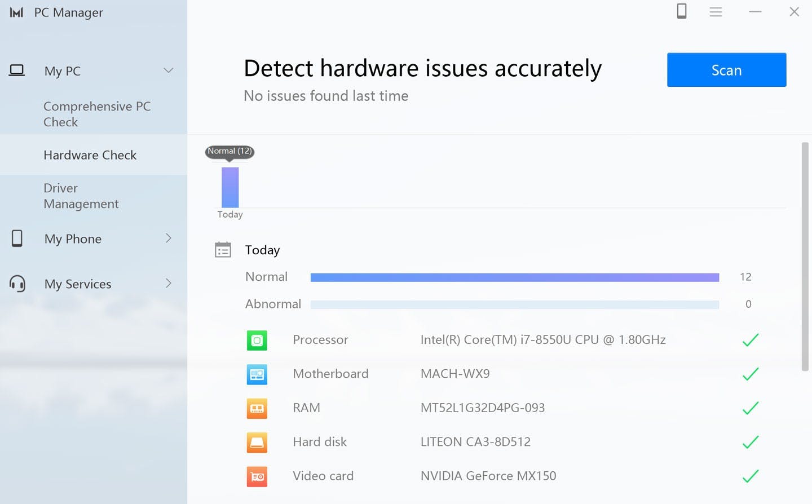Start the hardware Scan
The width and height of the screenshot is (812, 504).
point(726,70)
